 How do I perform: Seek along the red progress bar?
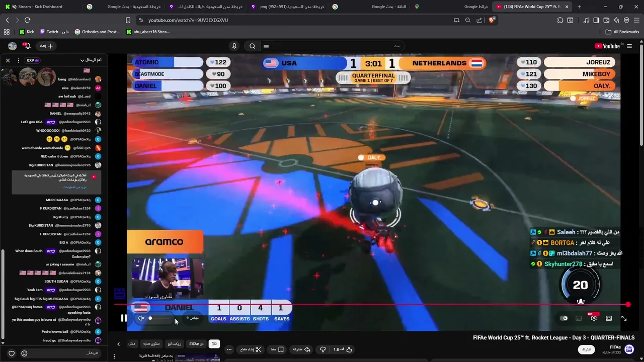tap(372, 305)
